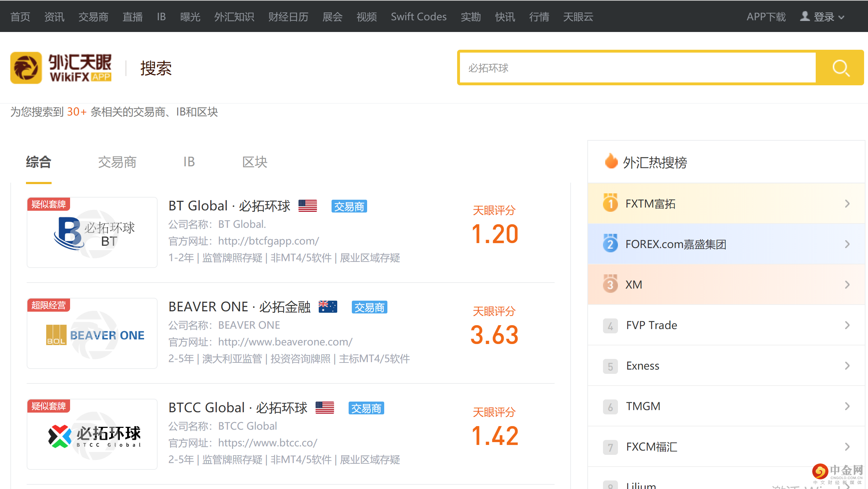Click the rank 4 badge for FVP Trade
The width and height of the screenshot is (868, 489).
pos(610,326)
